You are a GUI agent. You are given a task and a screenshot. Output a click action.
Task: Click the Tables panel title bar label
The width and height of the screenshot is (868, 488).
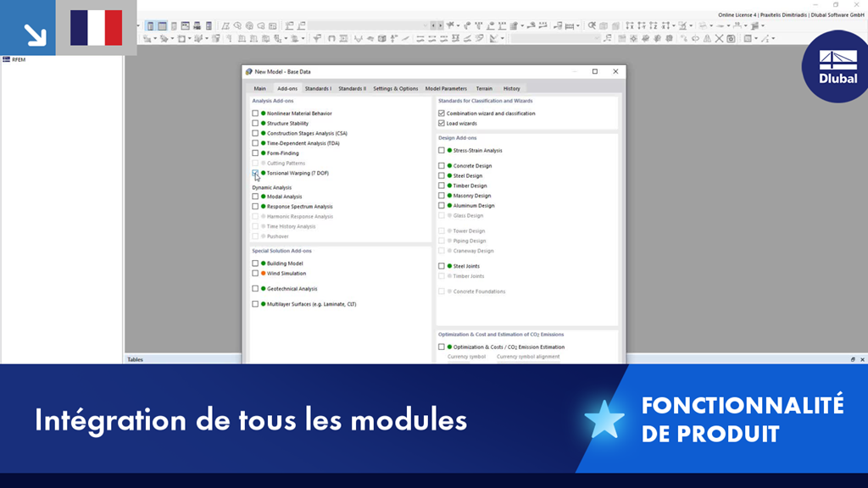tap(135, 359)
